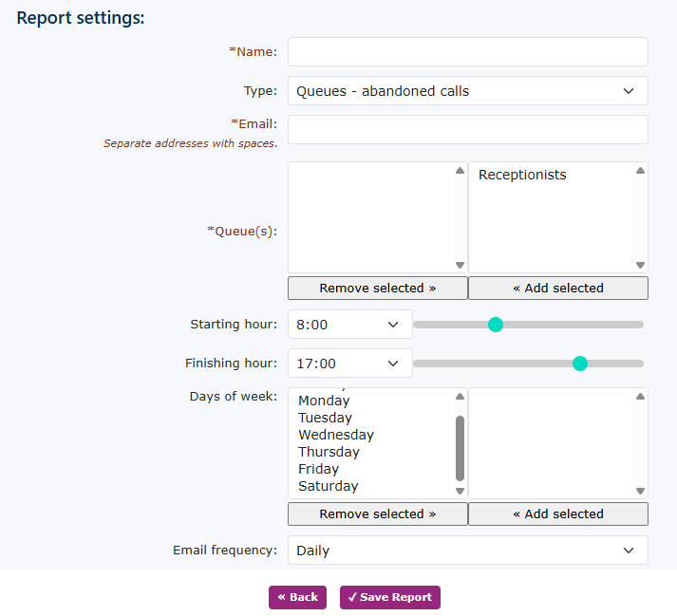Select Saturday in Days of week list
The height and width of the screenshot is (616, 677).
(328, 486)
